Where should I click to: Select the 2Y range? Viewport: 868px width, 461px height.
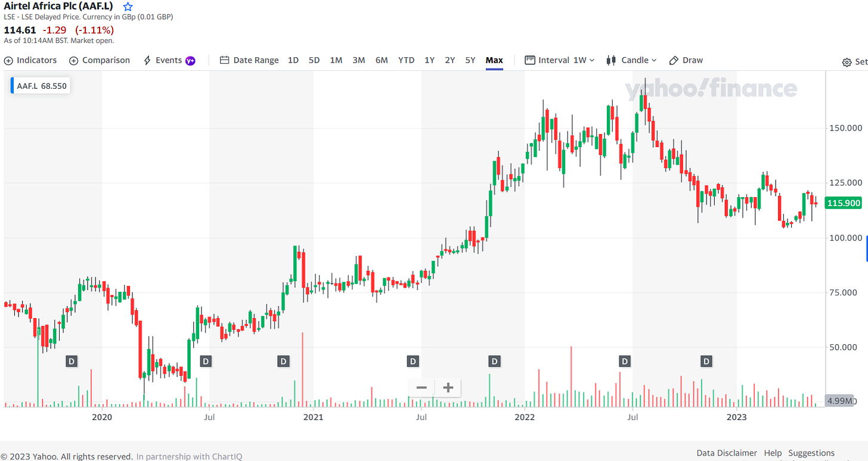[449, 60]
